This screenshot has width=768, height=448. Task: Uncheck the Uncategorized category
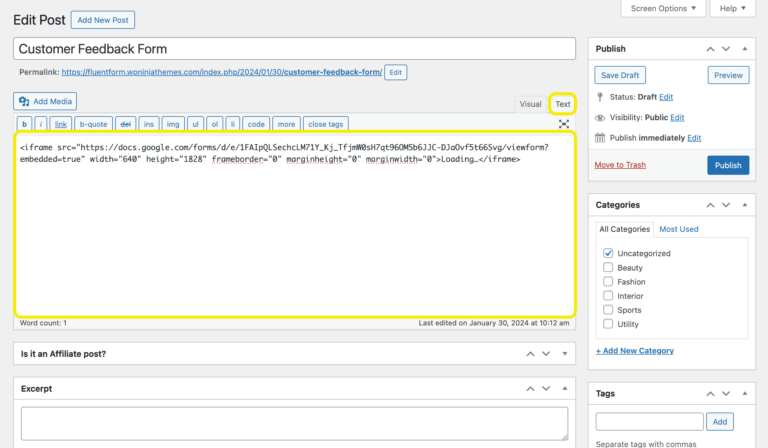pyautogui.click(x=608, y=254)
